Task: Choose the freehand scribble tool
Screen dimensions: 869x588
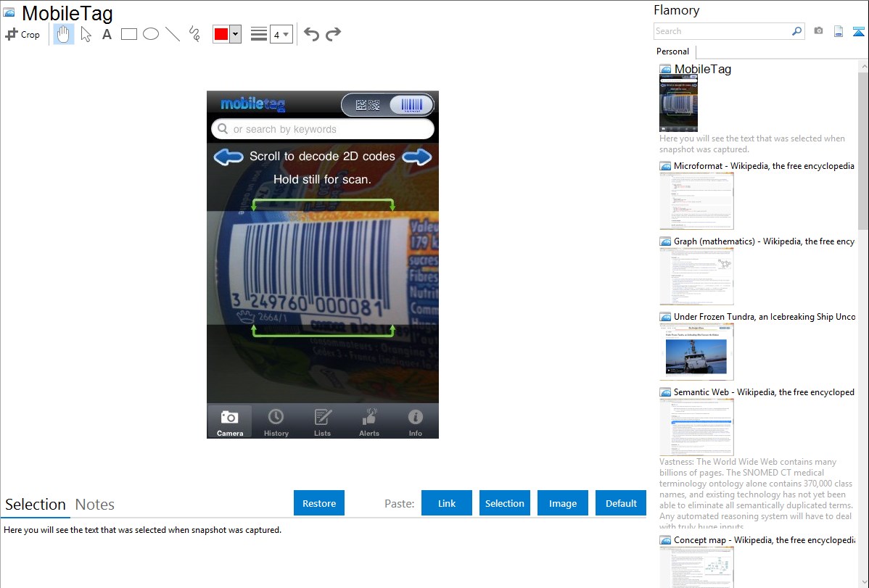Action: 194,34
